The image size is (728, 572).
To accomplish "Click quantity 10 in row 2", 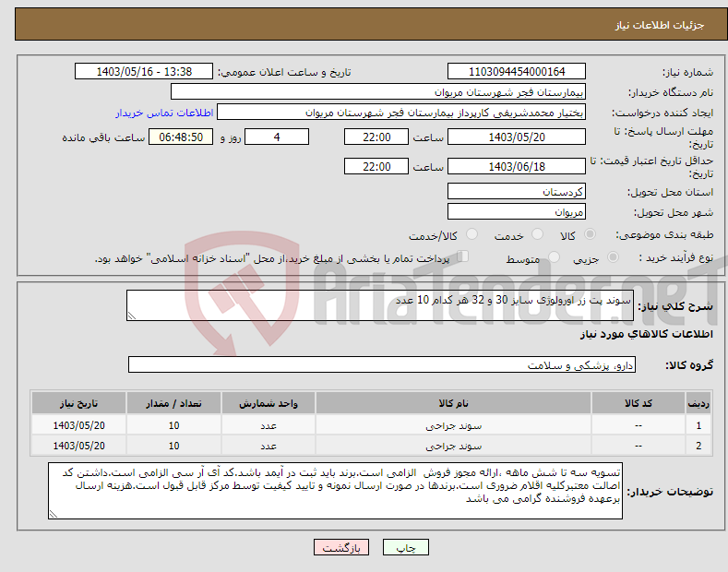I will click(173, 447).
